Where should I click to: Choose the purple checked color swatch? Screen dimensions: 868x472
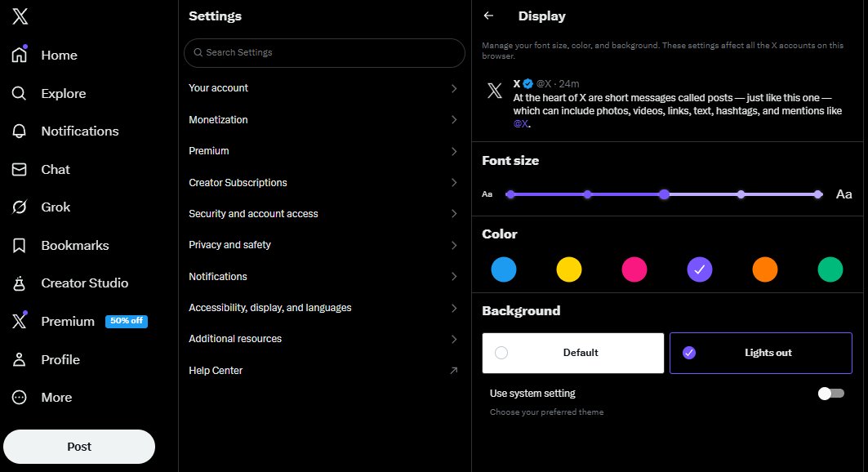pos(700,269)
